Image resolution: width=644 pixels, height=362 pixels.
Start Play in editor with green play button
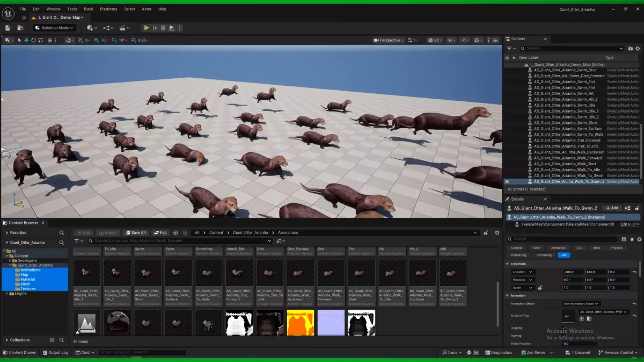[x=147, y=28]
